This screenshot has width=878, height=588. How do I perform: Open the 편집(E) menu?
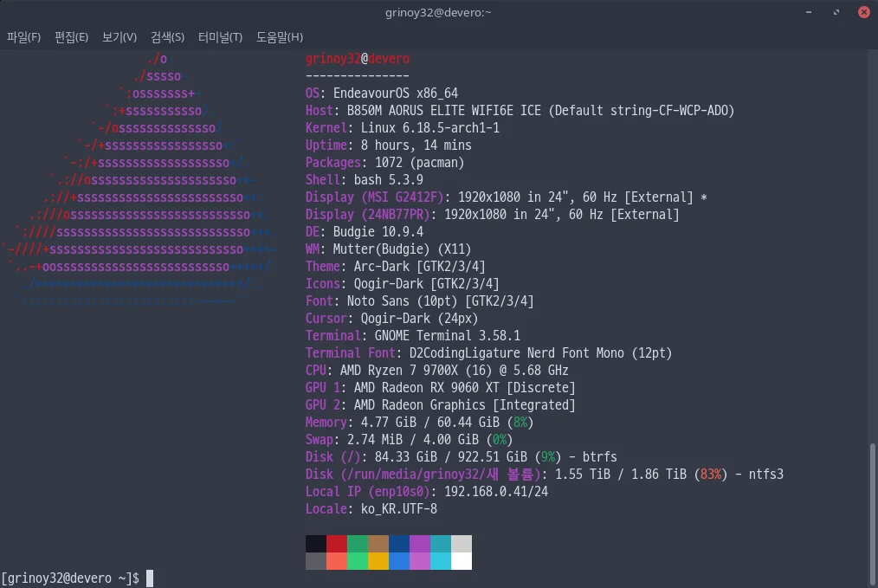pos(71,37)
